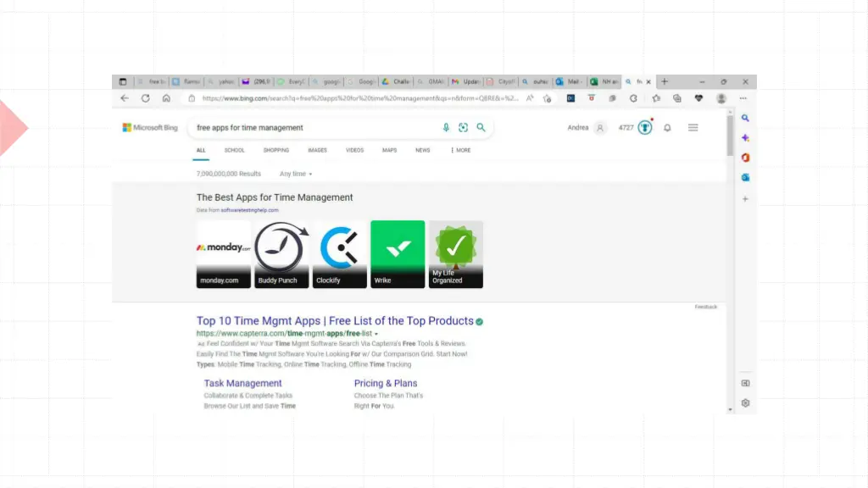Go back to the previous page
868x488 pixels.
pos(125,98)
